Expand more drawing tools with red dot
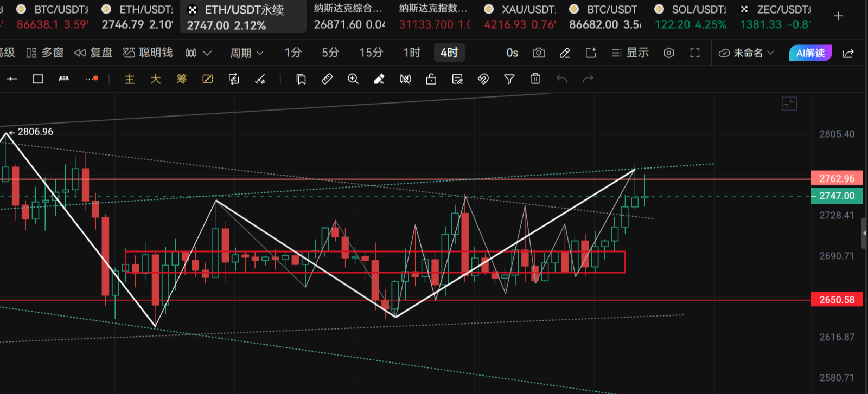The image size is (868, 394). click(x=92, y=79)
